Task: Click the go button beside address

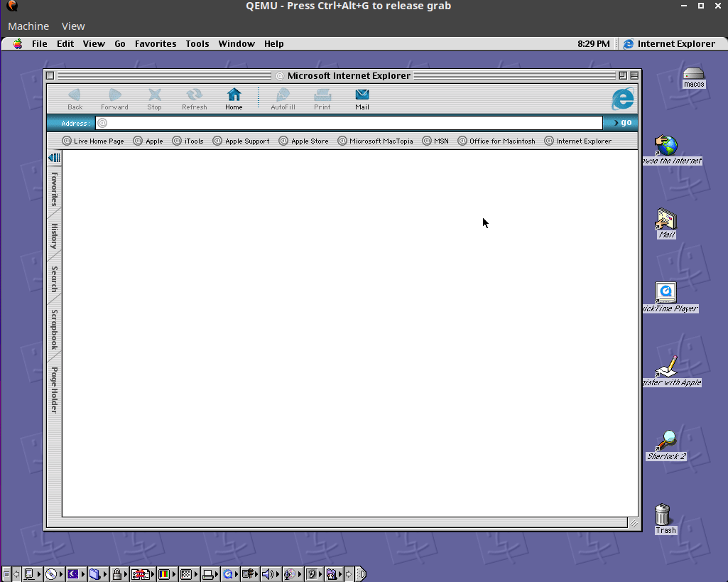Action: (622, 123)
